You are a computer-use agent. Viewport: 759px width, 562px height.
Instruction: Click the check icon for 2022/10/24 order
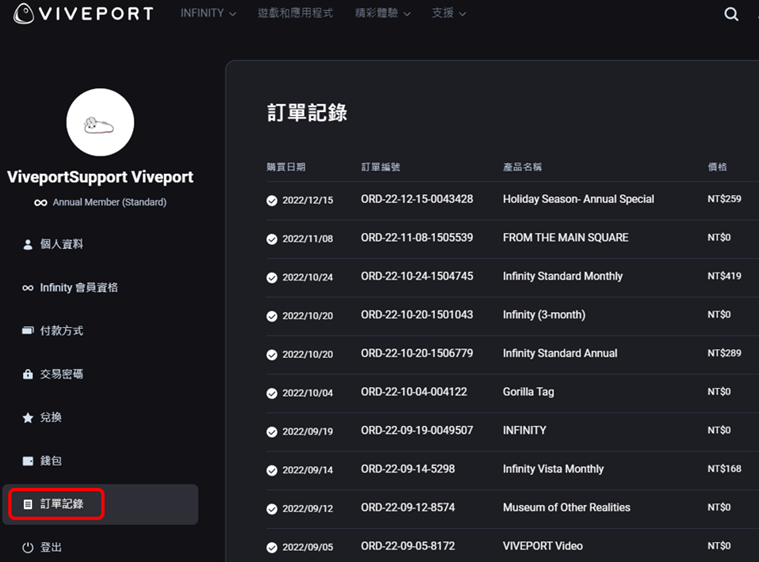coord(272,278)
